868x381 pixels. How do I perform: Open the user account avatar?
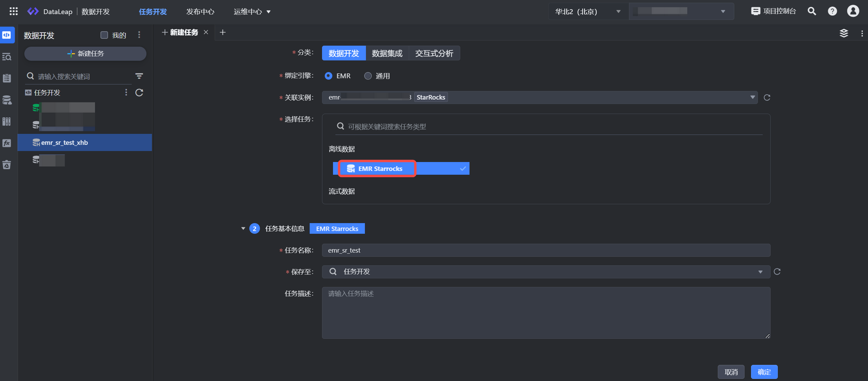click(x=853, y=11)
